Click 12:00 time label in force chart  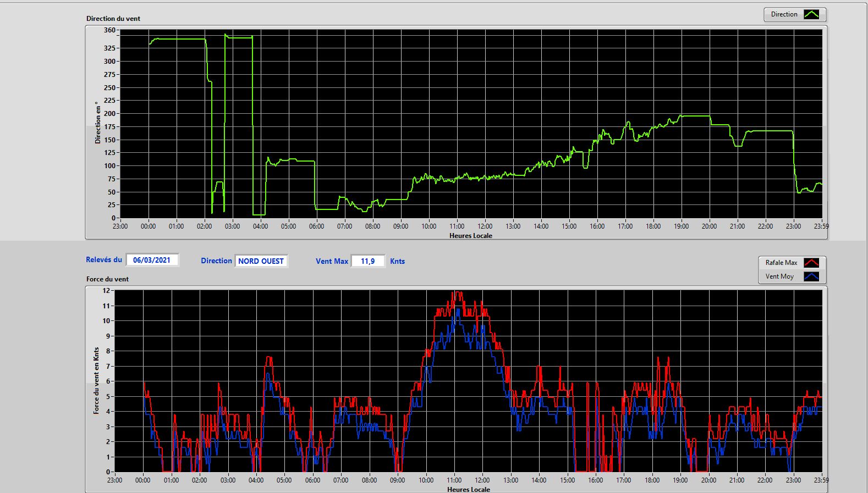click(482, 480)
